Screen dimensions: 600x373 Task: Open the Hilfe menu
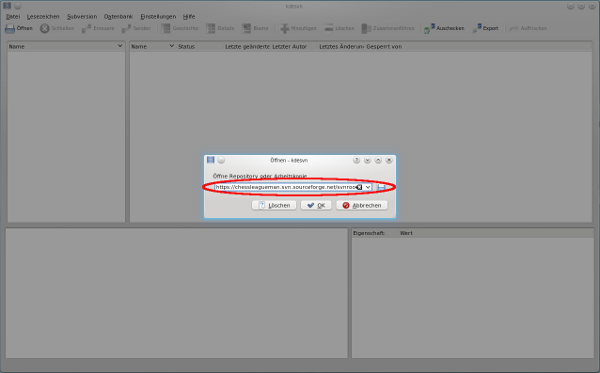[189, 16]
